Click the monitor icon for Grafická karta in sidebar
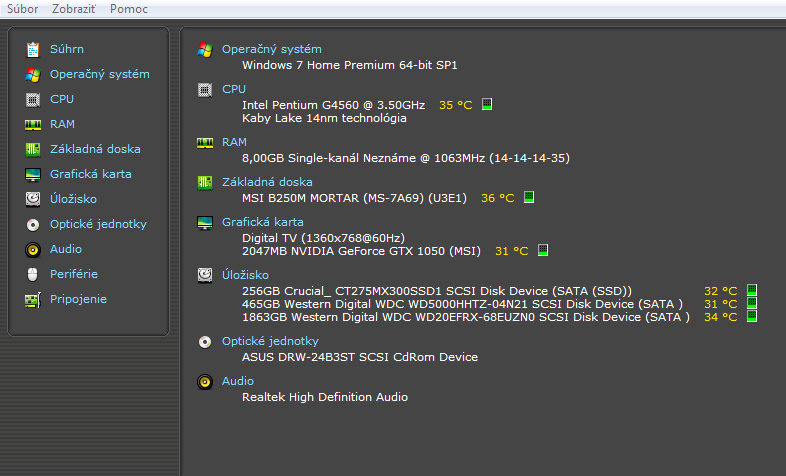 [33, 174]
